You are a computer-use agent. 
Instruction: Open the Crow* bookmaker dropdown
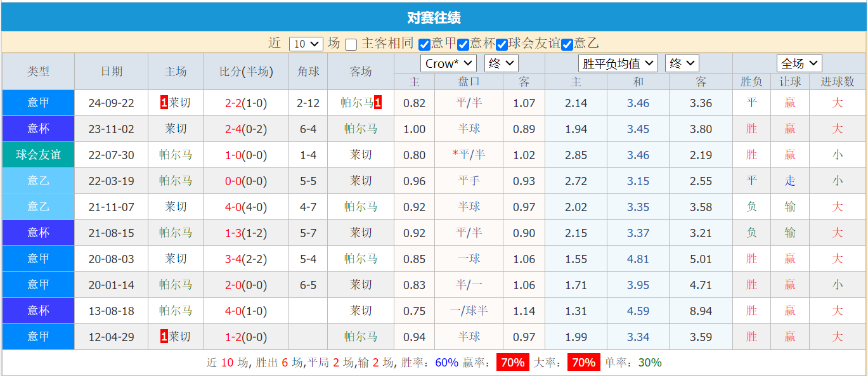448,63
